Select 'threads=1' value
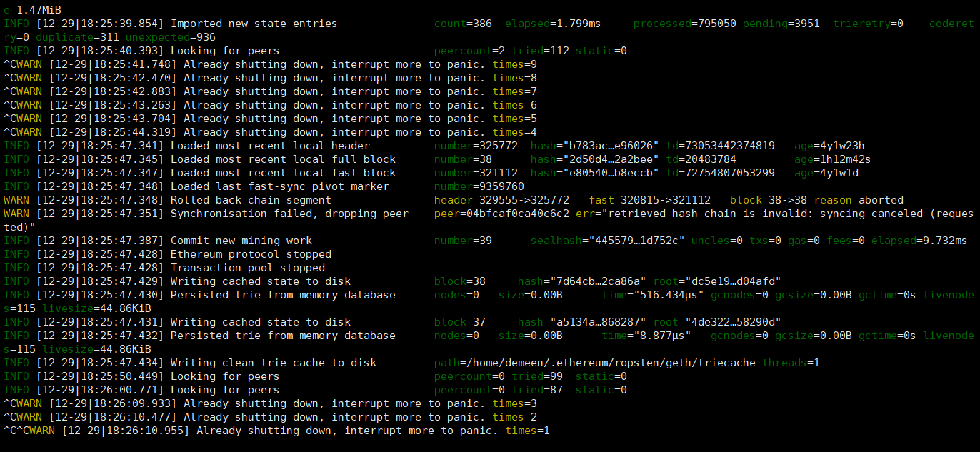This screenshot has width=980, height=452. pos(791,363)
